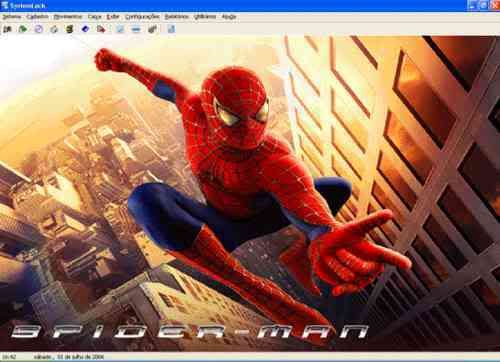Click the green arrow toolbar icon

point(23,29)
